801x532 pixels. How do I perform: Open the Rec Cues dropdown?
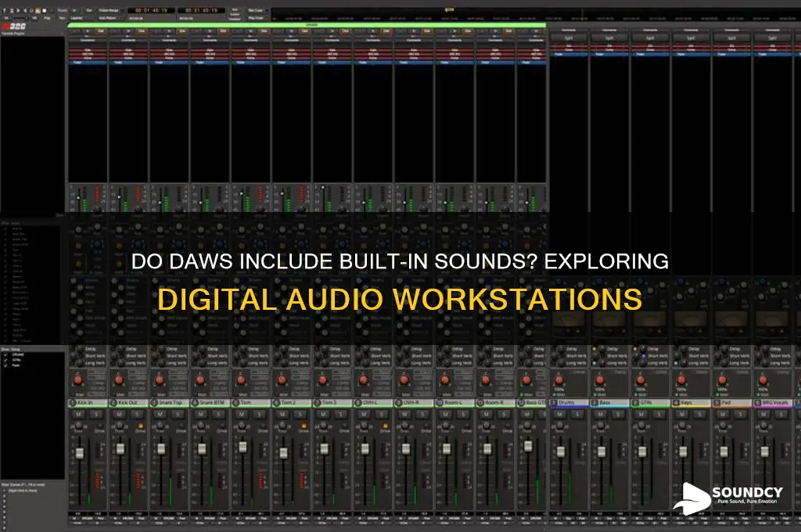[x=257, y=10]
